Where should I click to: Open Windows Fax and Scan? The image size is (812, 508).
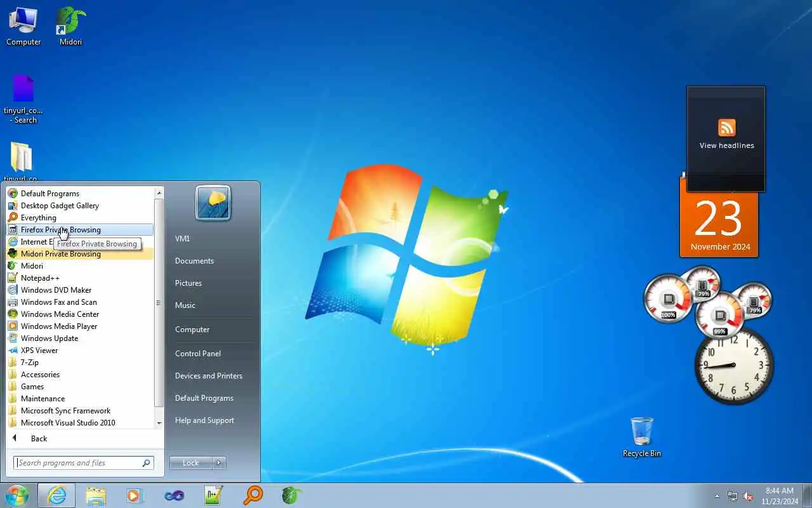point(80,302)
